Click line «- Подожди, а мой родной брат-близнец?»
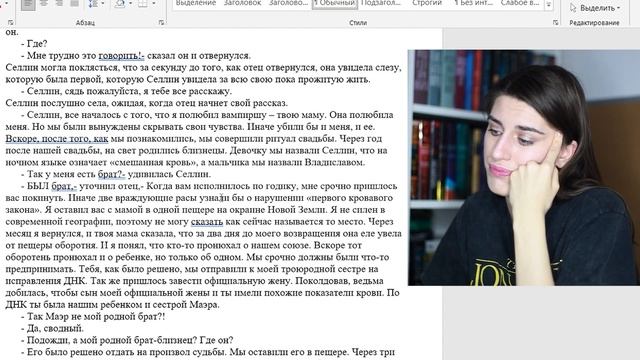Screen dimensions: 640x360 (x=109, y=340)
